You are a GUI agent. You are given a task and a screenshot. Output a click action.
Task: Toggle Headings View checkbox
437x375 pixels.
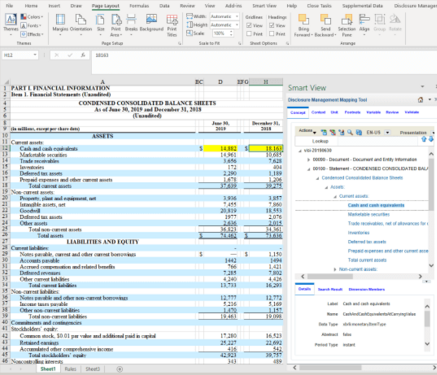(272, 25)
